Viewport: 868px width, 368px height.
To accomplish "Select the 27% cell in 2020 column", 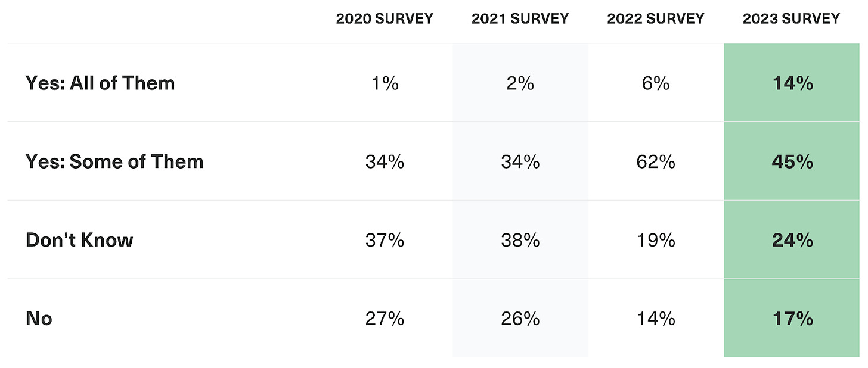I will [385, 319].
